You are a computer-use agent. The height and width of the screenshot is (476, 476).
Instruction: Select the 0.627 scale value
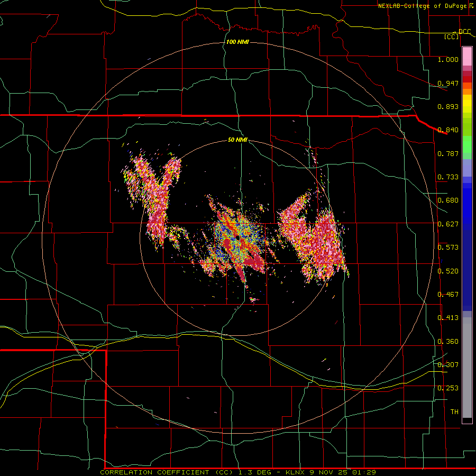pos(448,224)
